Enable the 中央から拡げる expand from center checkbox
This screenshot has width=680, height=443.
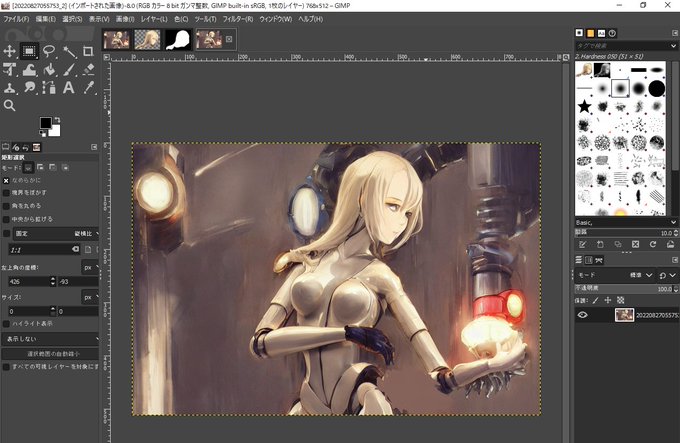click(x=6, y=219)
